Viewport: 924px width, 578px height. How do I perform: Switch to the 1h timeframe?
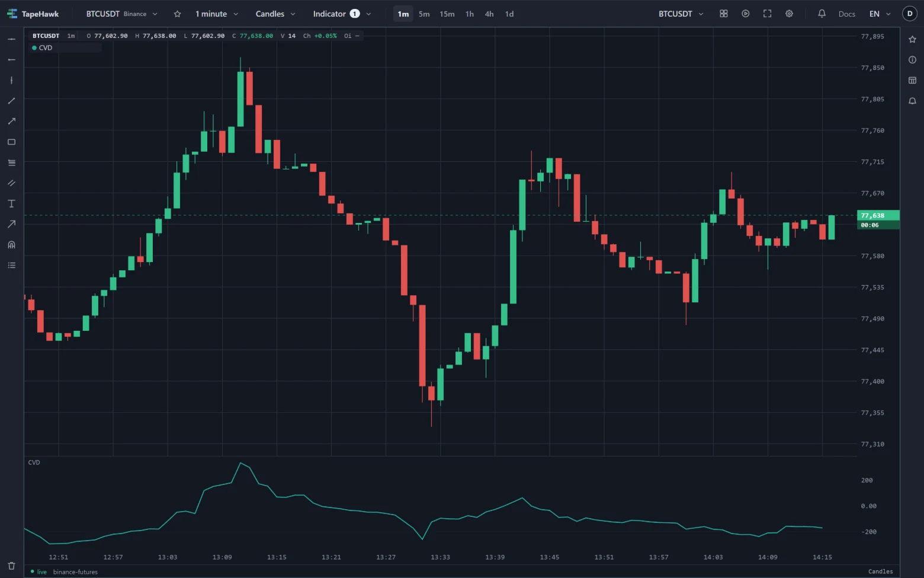point(470,14)
